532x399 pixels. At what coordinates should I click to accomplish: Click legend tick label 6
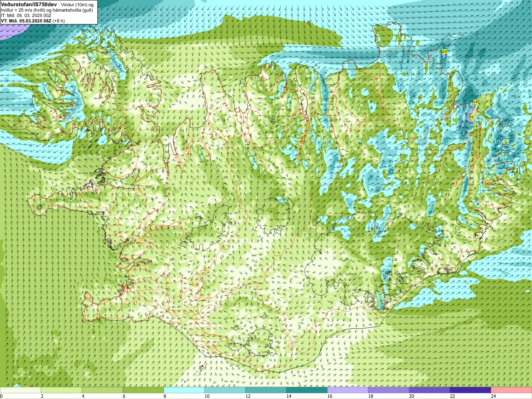[124, 397]
